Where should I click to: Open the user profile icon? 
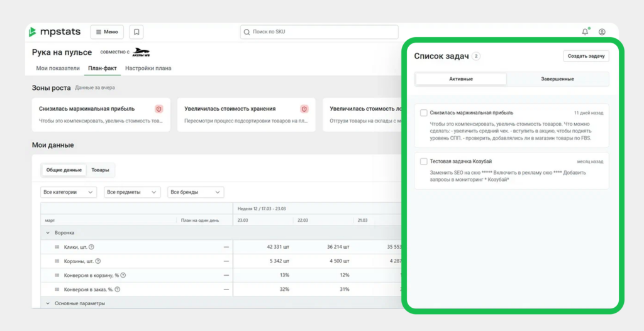[602, 32]
